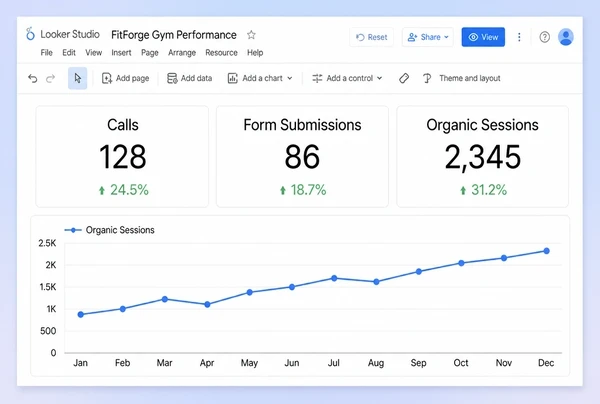Open the Add a control dropdown
Screen dimensions: 600x404
coord(347,78)
